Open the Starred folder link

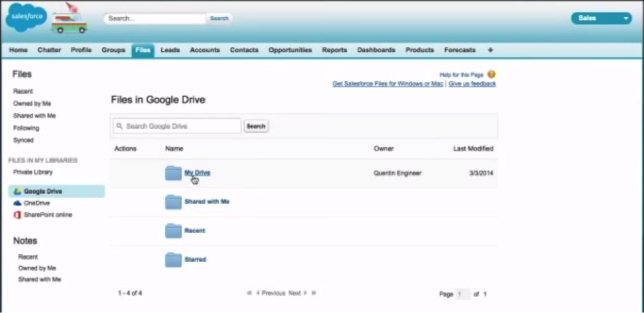tap(195, 260)
